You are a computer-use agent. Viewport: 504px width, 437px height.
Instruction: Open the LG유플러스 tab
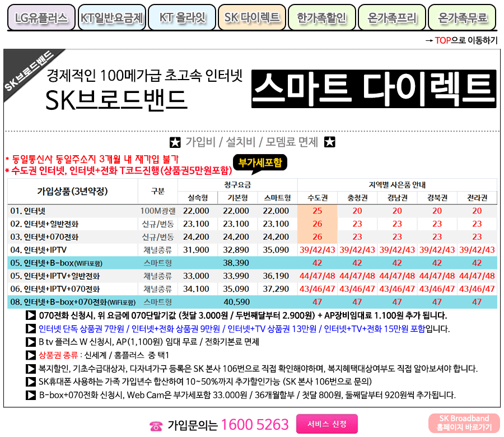point(41,18)
